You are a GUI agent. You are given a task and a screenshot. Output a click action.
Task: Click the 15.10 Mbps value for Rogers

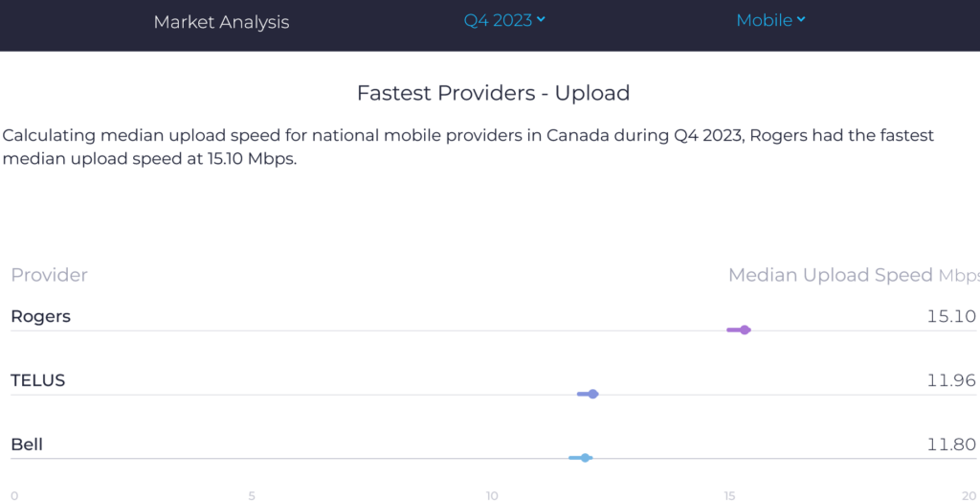click(x=951, y=316)
